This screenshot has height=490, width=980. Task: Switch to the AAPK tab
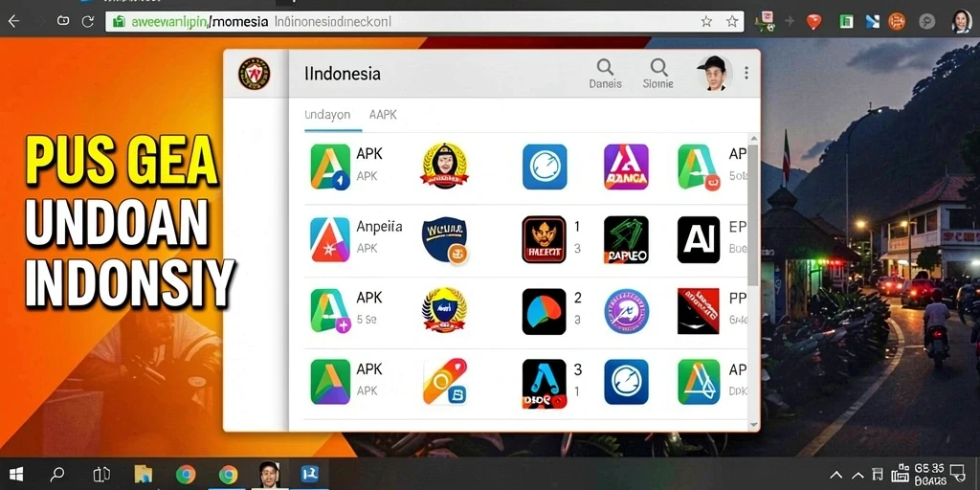[383, 115]
